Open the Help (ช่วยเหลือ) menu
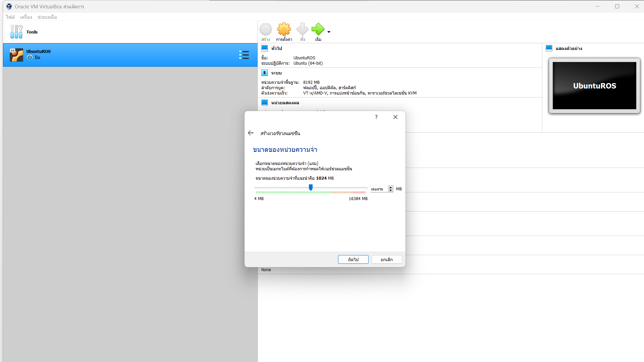644x362 pixels. [47, 17]
